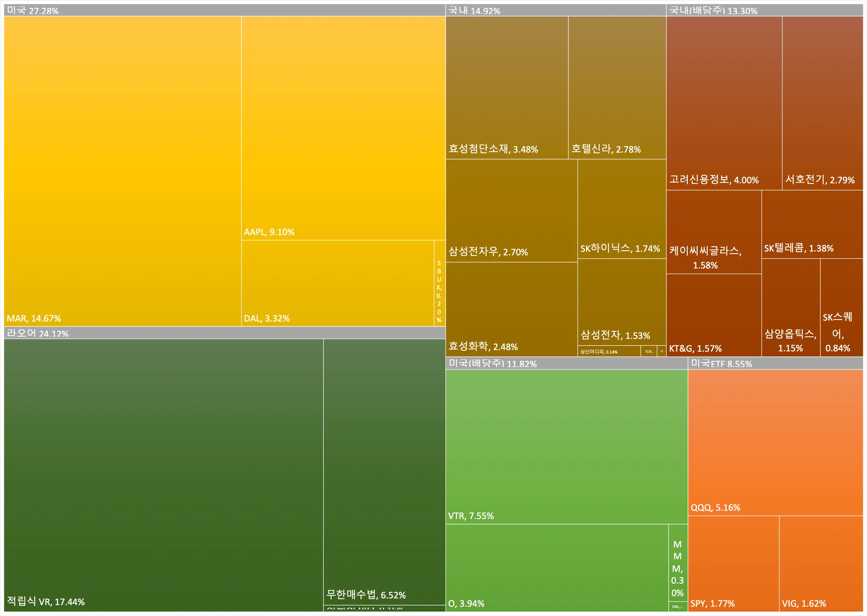Click the tiny 상신이디피, 0.14% block
867x616 pixels.
point(609,351)
